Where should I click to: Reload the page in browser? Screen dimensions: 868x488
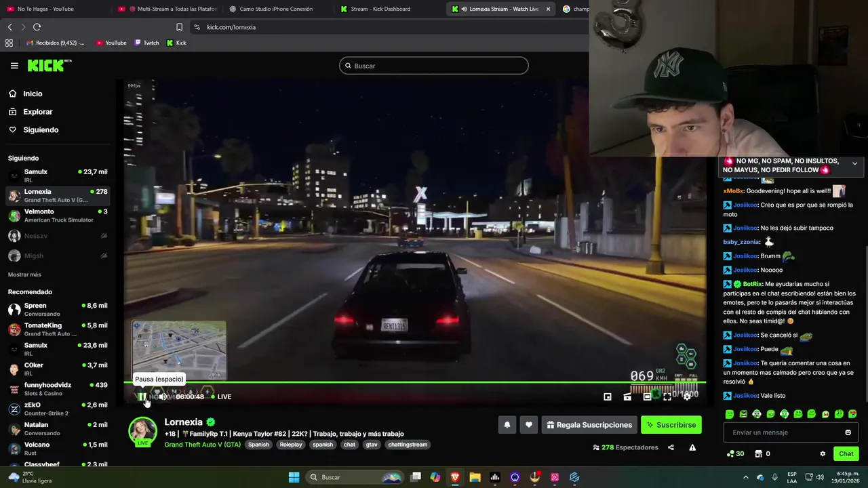pos(37,27)
